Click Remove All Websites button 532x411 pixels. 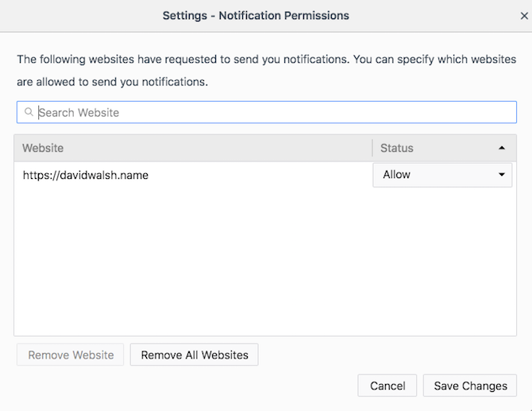coord(195,355)
